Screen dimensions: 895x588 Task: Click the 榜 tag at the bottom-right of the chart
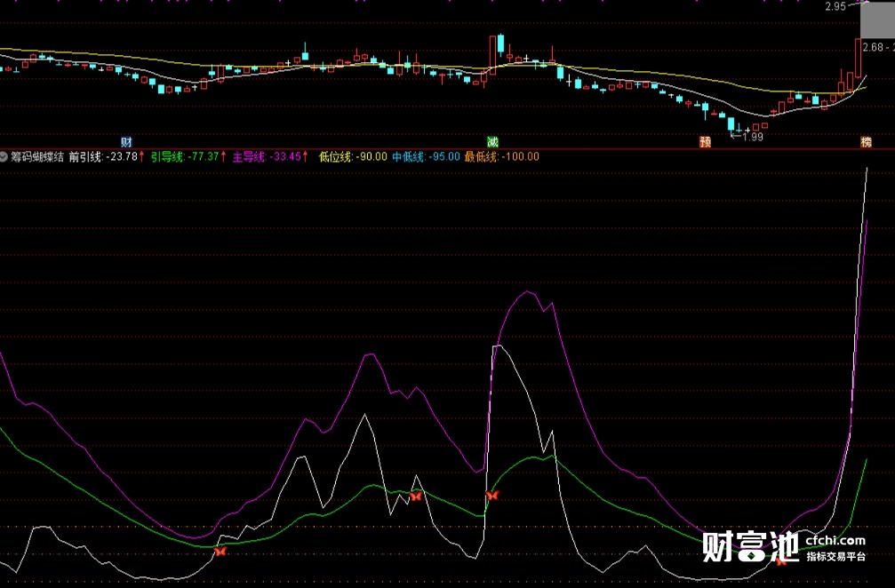click(867, 142)
